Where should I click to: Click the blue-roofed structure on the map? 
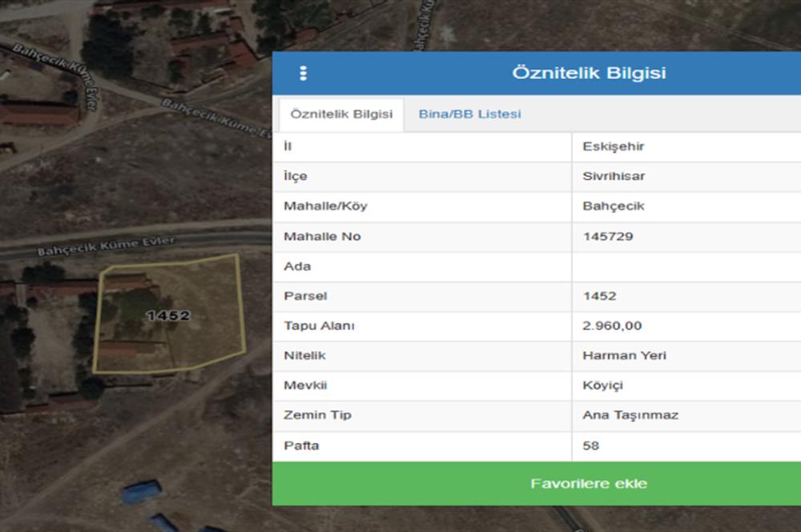pos(142,491)
